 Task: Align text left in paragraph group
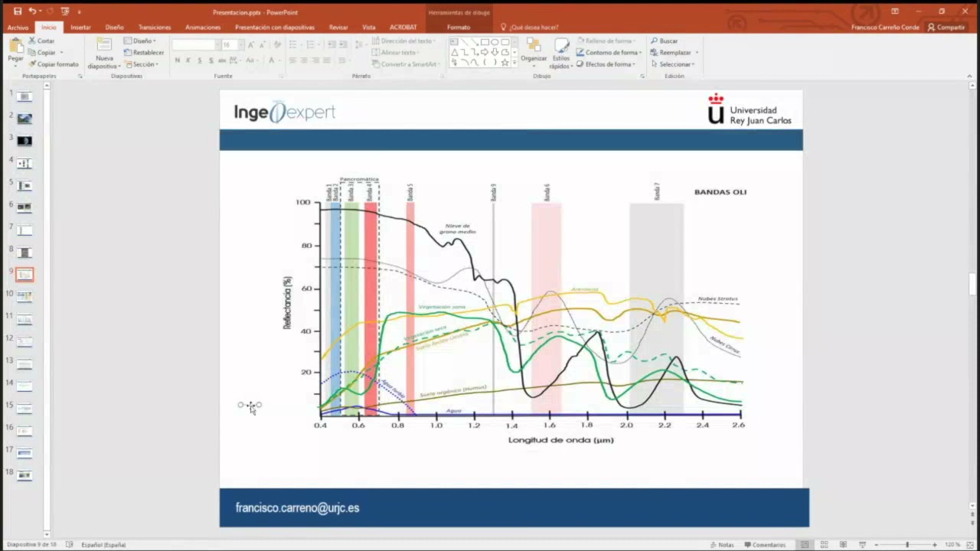pyautogui.click(x=292, y=60)
